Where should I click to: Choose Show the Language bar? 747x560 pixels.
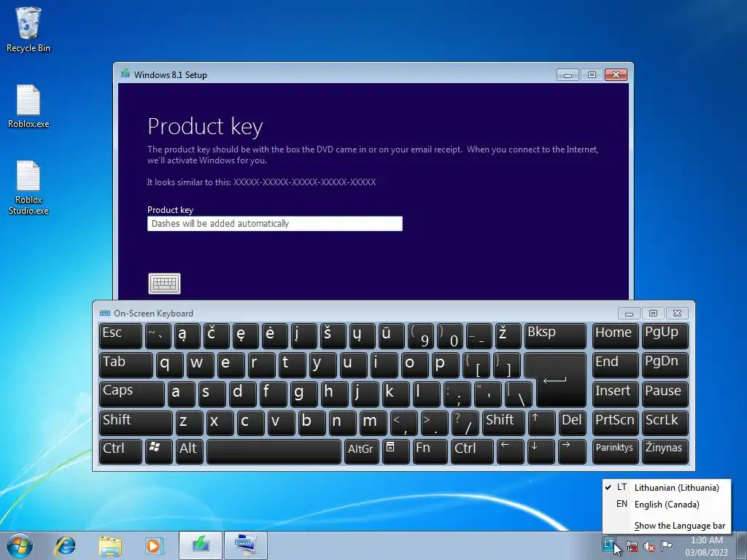click(667, 526)
